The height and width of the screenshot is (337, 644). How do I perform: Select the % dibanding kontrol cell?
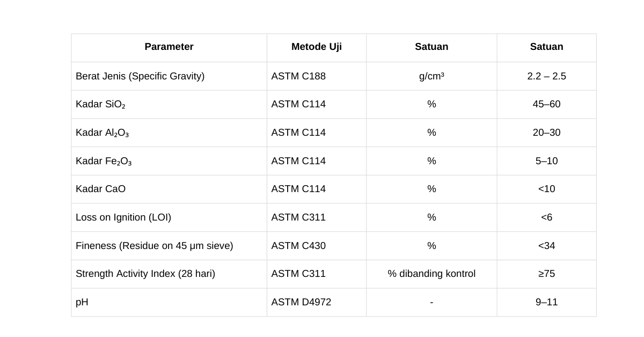pyautogui.click(x=431, y=274)
